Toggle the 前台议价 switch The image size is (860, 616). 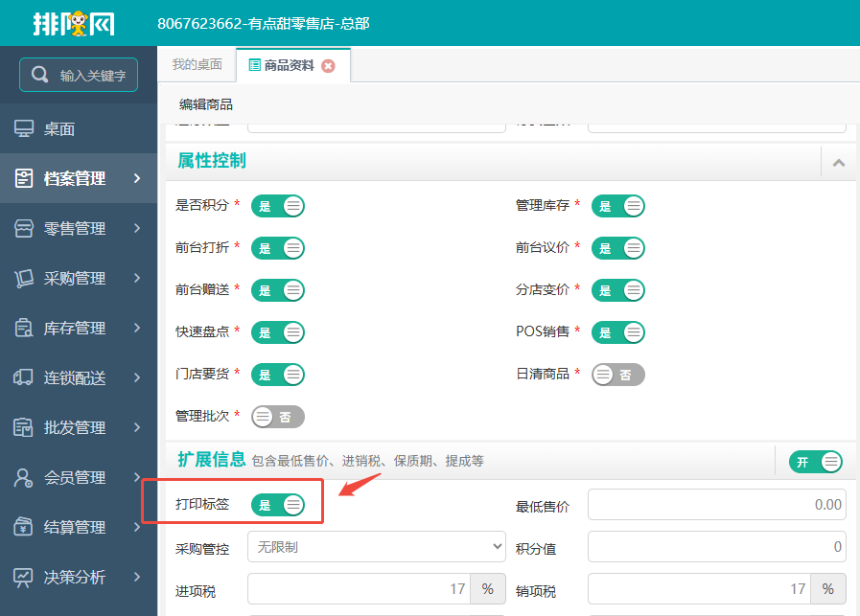618,248
